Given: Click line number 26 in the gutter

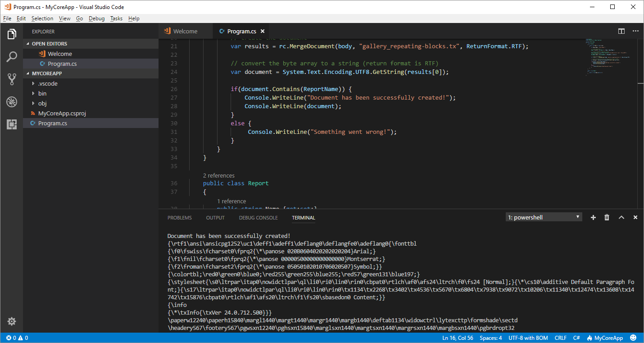Looking at the screenshot, I should pyautogui.click(x=174, y=89).
